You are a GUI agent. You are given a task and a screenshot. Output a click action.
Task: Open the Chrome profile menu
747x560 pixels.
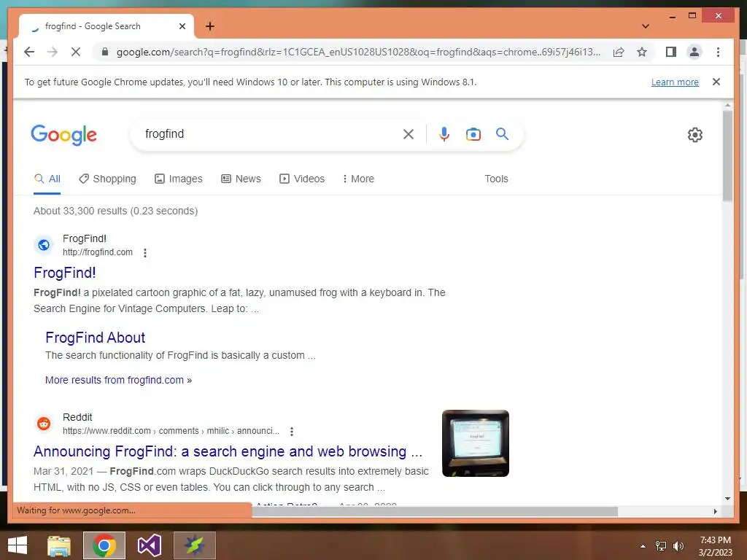coord(694,52)
